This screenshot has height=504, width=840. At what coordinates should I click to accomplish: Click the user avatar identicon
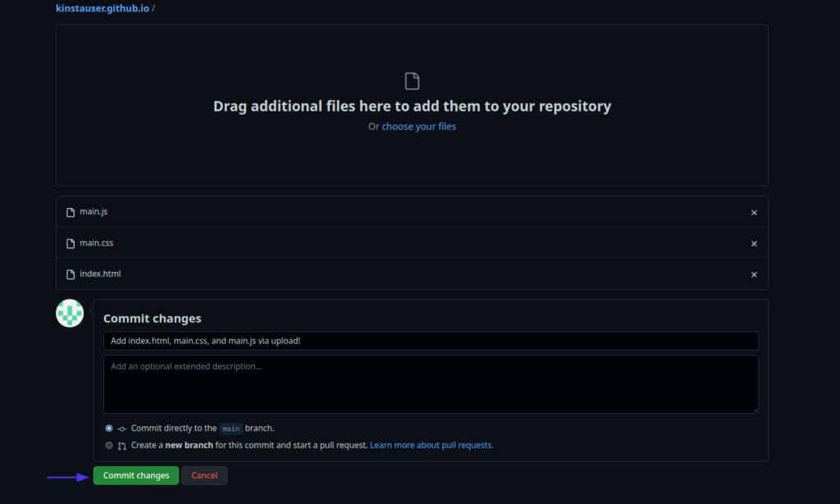pyautogui.click(x=70, y=313)
